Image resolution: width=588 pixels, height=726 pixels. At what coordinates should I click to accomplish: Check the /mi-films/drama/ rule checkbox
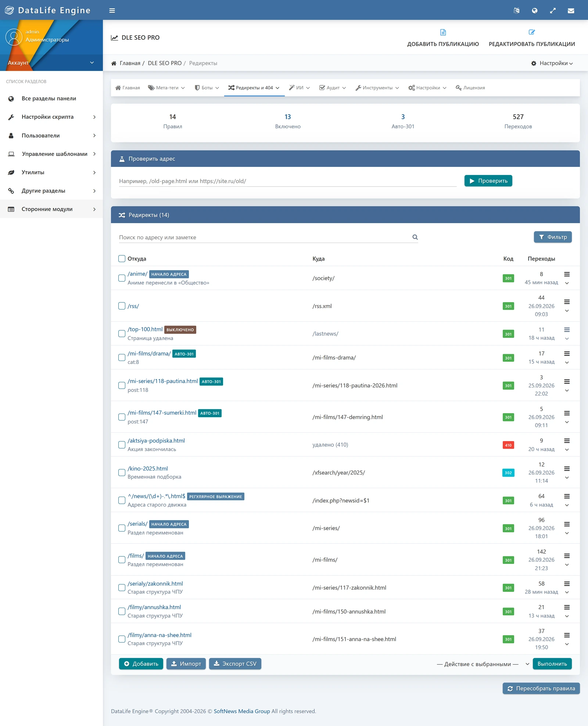click(122, 357)
